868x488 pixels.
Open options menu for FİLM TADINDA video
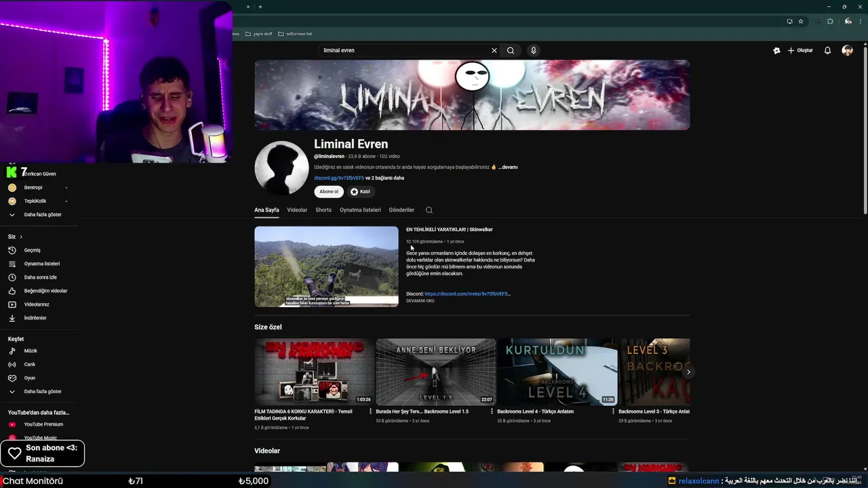pos(370,411)
